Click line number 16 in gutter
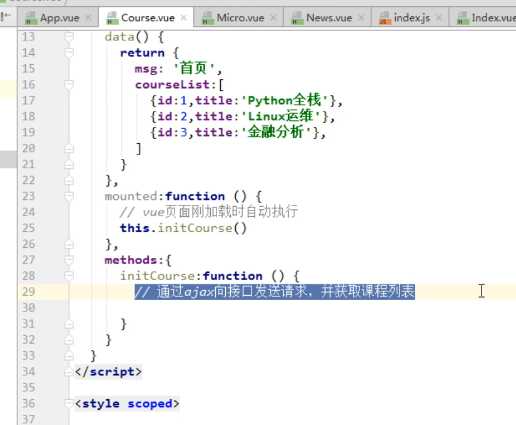The width and height of the screenshot is (516, 425). [x=28, y=84]
